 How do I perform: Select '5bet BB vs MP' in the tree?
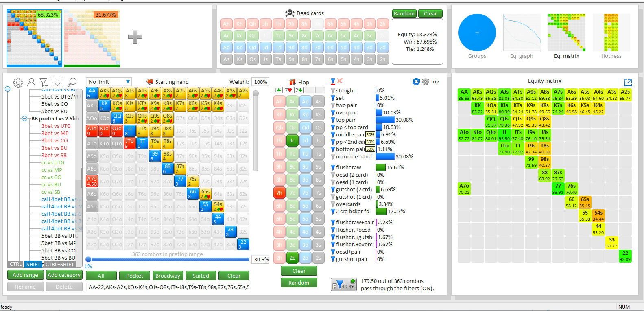click(x=59, y=243)
